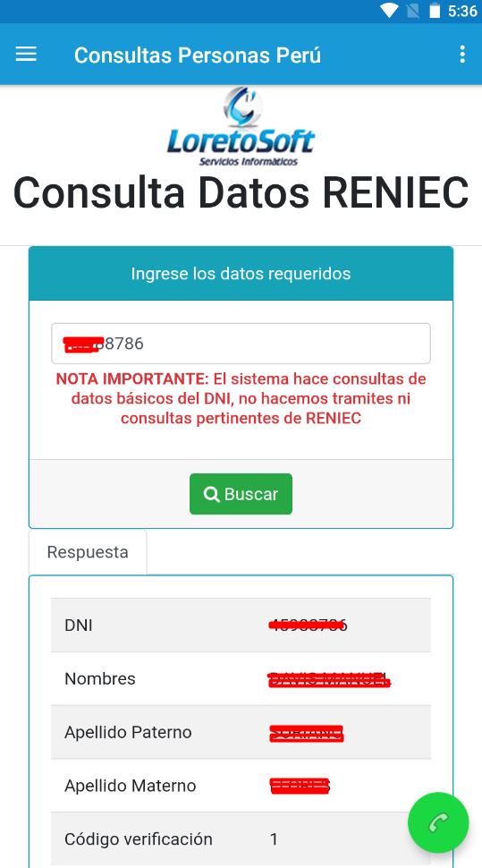Tap the battery icon in status bar
This screenshot has height=868, width=482.
click(x=435, y=11)
